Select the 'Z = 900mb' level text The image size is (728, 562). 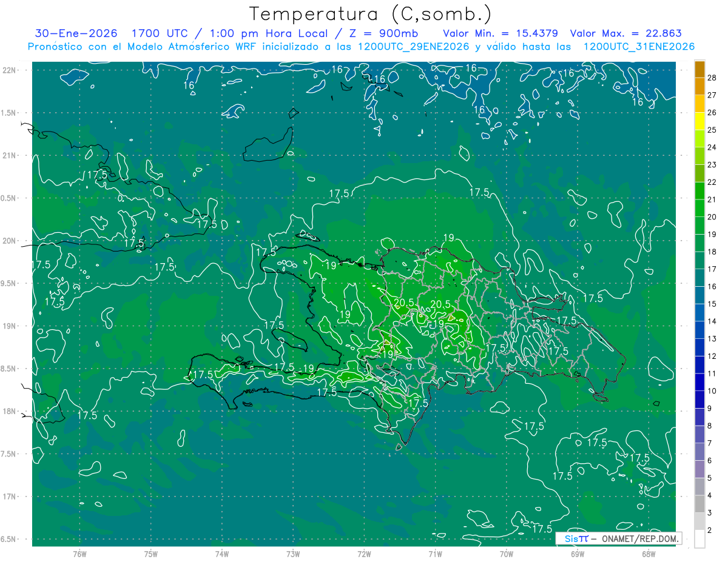(x=383, y=34)
